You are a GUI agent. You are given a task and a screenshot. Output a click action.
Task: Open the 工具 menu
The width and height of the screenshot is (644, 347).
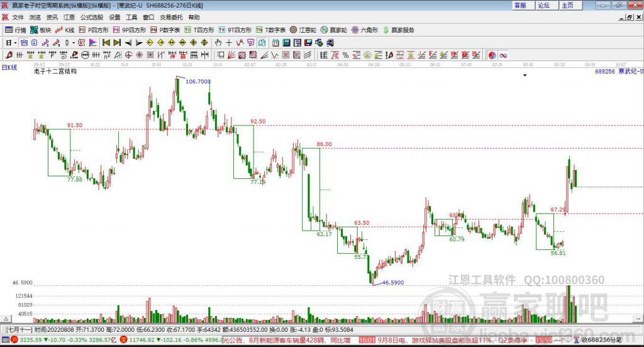[x=131, y=17]
